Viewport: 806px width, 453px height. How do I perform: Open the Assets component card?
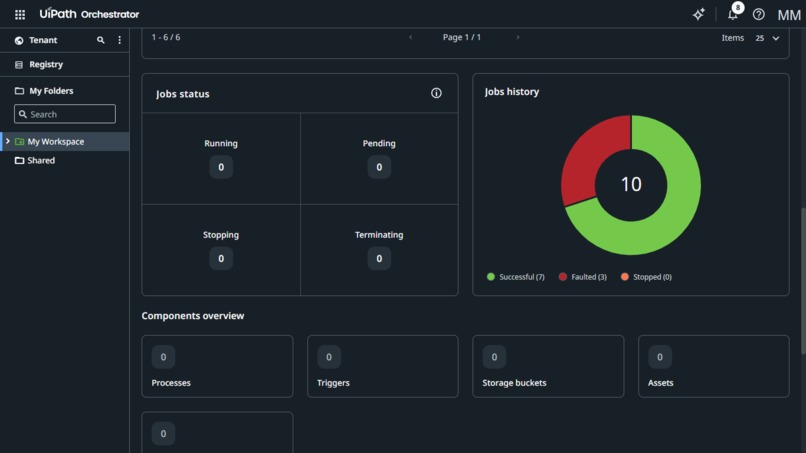click(x=714, y=367)
